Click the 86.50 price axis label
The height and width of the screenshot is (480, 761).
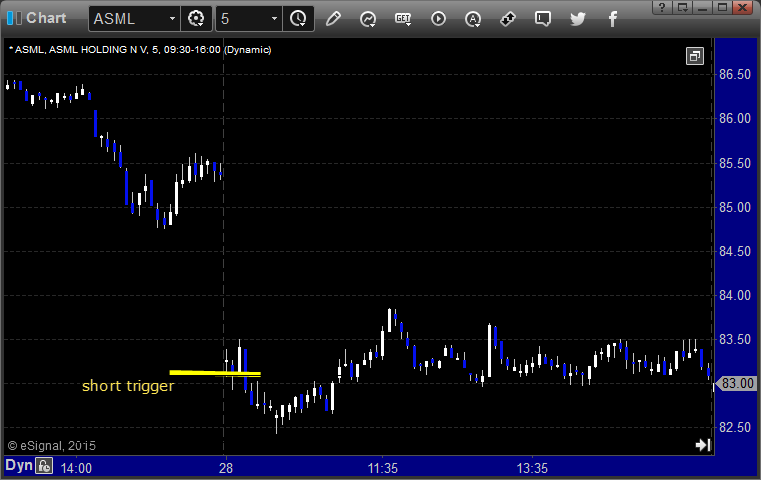735,74
